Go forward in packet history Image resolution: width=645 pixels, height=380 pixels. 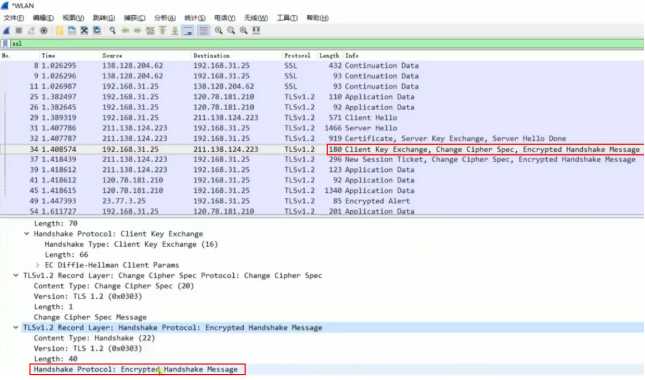[x=137, y=30]
